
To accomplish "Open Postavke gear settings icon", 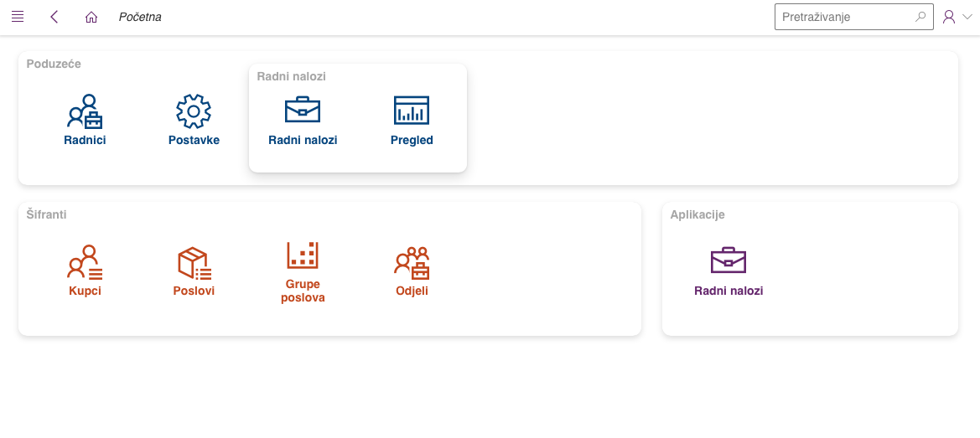I will coord(194,111).
